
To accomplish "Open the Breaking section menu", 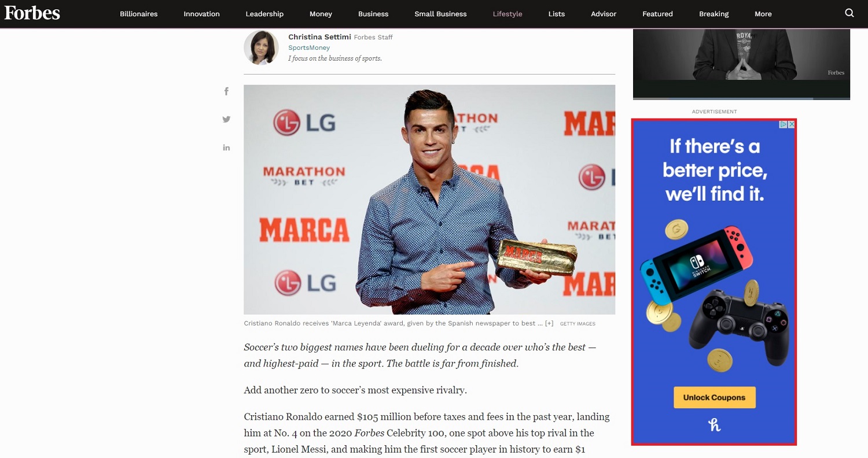I will [713, 14].
